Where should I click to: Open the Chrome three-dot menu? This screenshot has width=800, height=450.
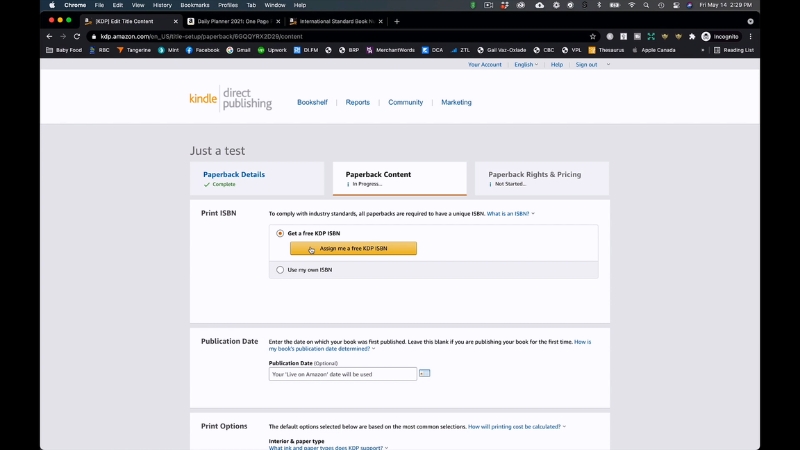pyautogui.click(x=751, y=36)
